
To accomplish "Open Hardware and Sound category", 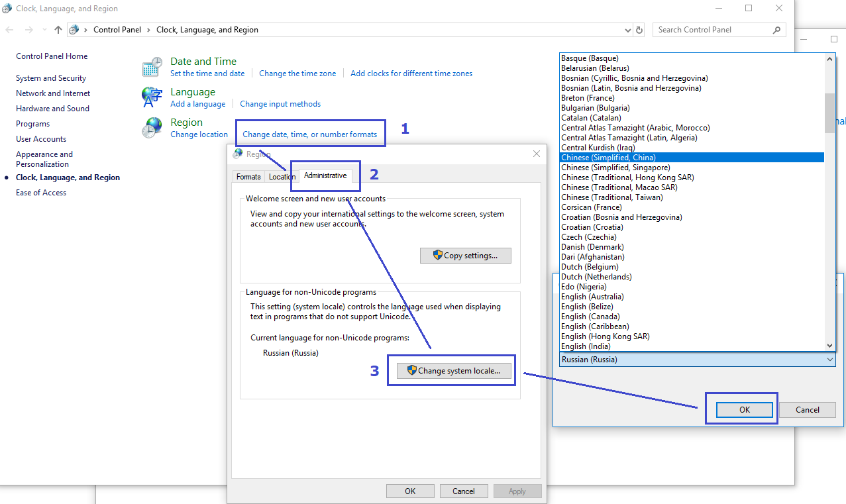I will point(52,109).
